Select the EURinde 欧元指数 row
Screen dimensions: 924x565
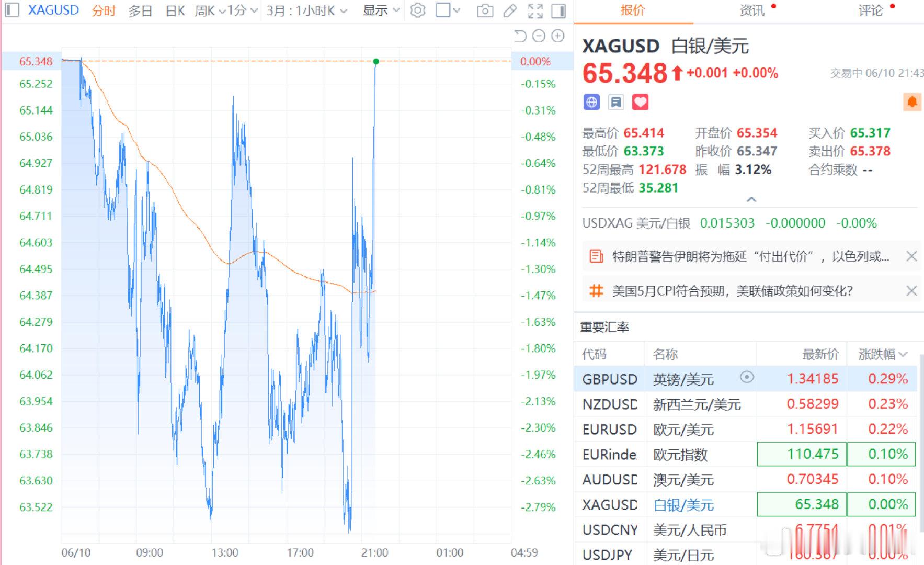[746, 454]
